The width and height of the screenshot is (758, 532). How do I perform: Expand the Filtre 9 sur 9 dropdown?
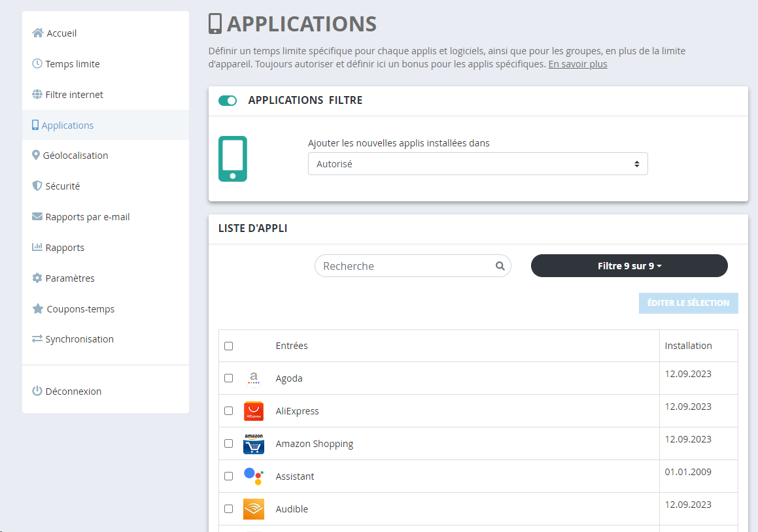[629, 266]
